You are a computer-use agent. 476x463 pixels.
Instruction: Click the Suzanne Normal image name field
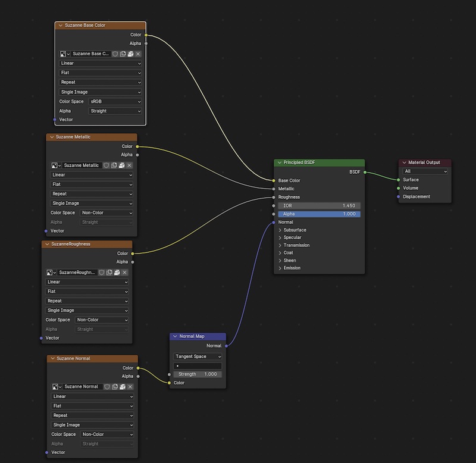click(82, 387)
